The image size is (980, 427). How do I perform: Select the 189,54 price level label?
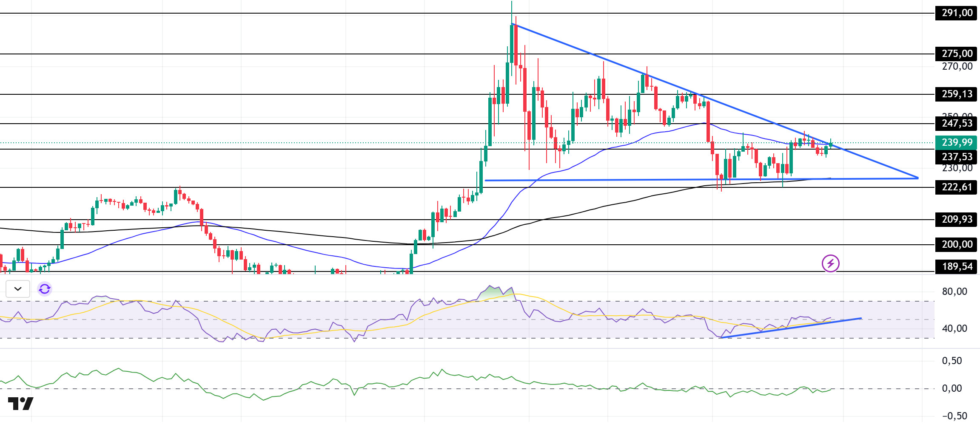click(x=956, y=266)
